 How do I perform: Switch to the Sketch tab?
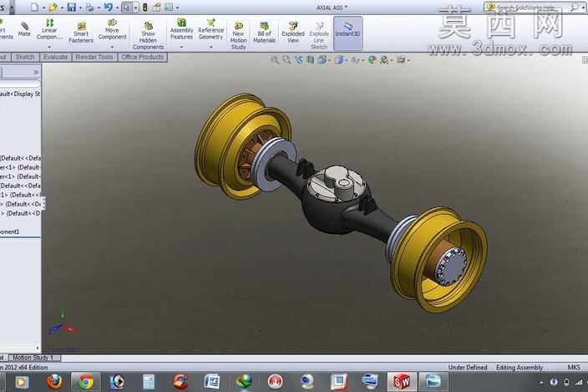click(25, 57)
